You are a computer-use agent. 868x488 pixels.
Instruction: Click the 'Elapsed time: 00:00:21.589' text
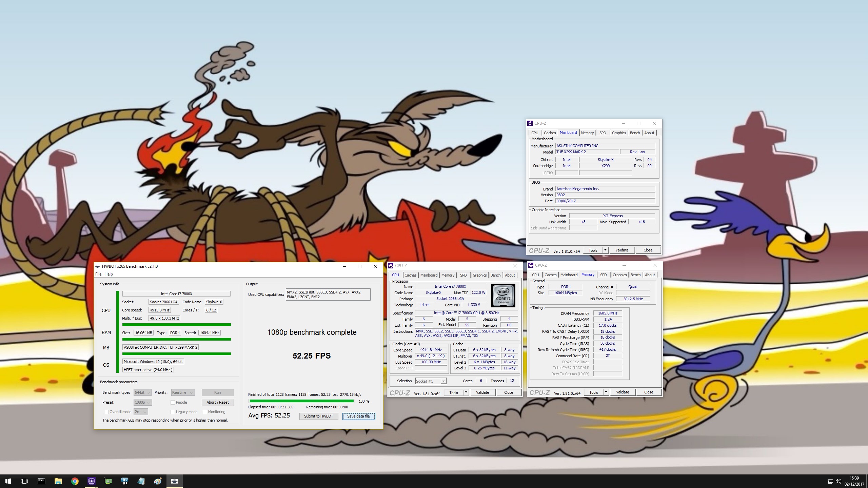click(271, 407)
